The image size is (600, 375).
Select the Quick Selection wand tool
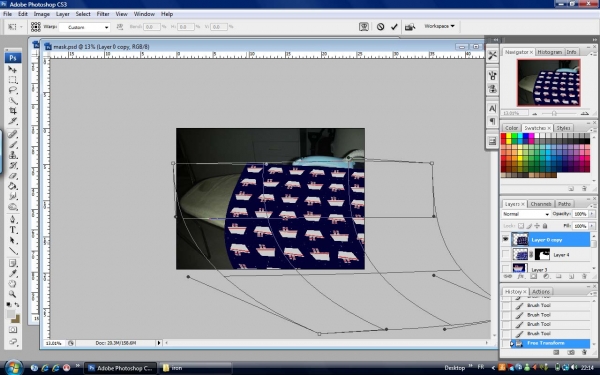[x=12, y=101]
